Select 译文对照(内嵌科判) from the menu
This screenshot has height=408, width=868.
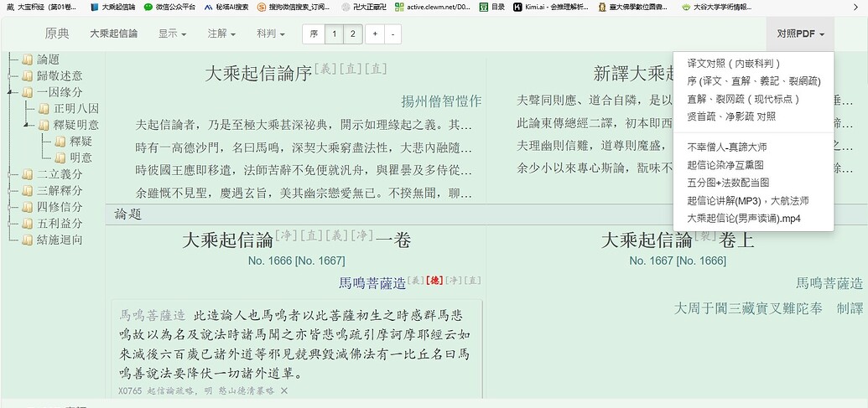(x=753, y=64)
